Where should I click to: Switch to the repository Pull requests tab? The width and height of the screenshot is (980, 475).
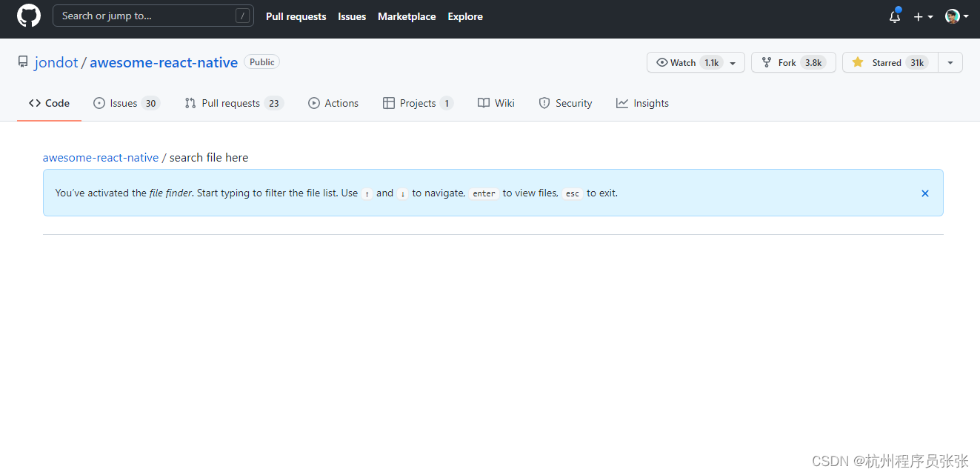tap(234, 103)
